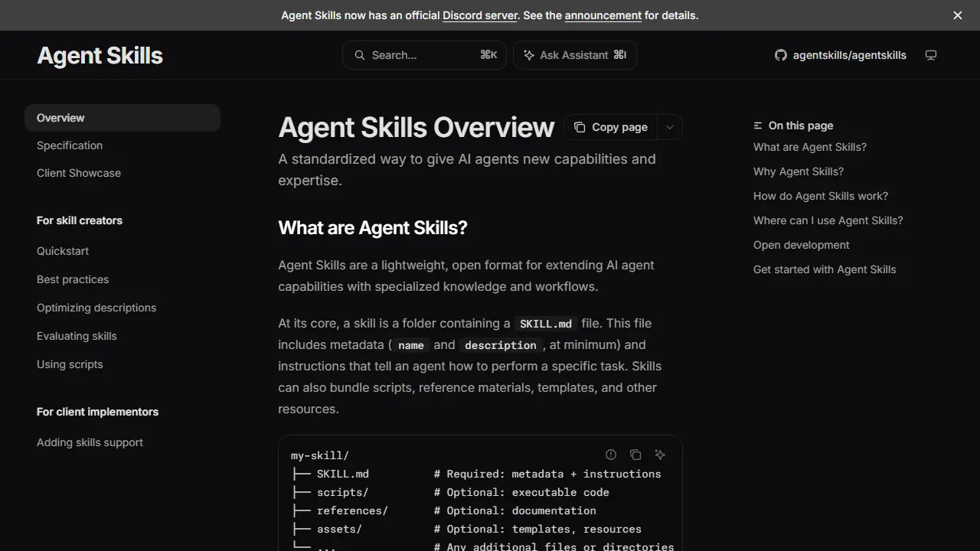Screen dimensions: 980x551
Task: Click the GitHub logo icon
Action: coord(781,55)
